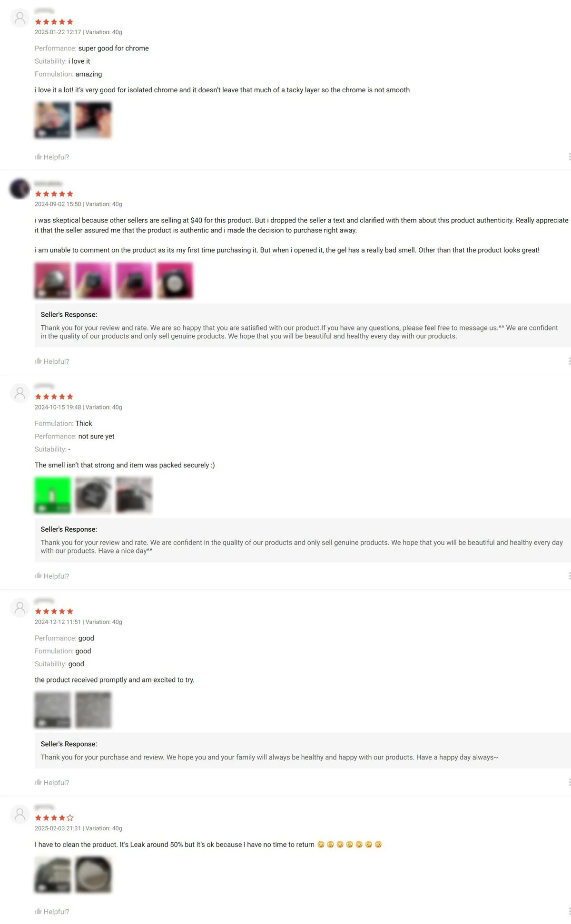
Task: Click Helpful under the skeptical authenticity review
Action: click(x=52, y=361)
